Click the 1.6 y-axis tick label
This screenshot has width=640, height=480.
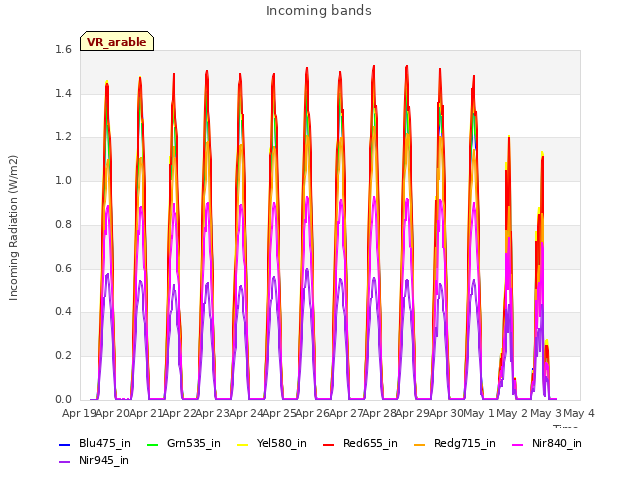click(63, 49)
